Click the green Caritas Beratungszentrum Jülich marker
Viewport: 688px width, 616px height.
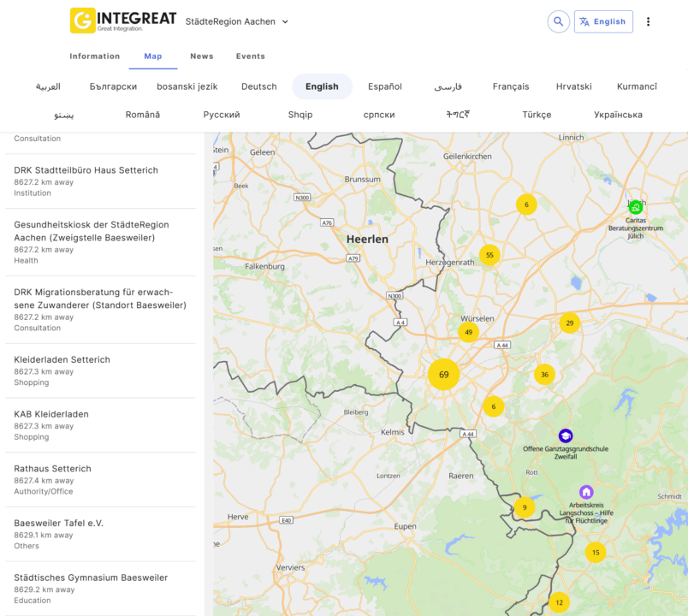635,207
